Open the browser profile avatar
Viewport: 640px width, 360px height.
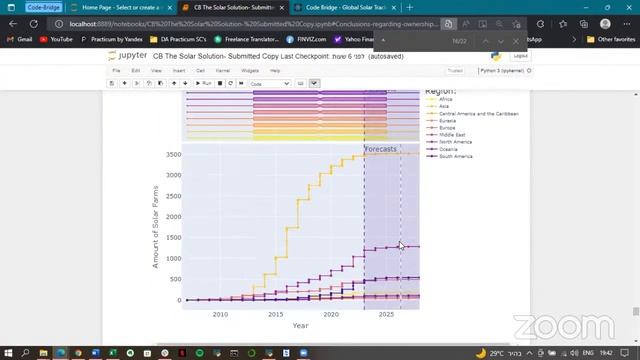(x=605, y=24)
